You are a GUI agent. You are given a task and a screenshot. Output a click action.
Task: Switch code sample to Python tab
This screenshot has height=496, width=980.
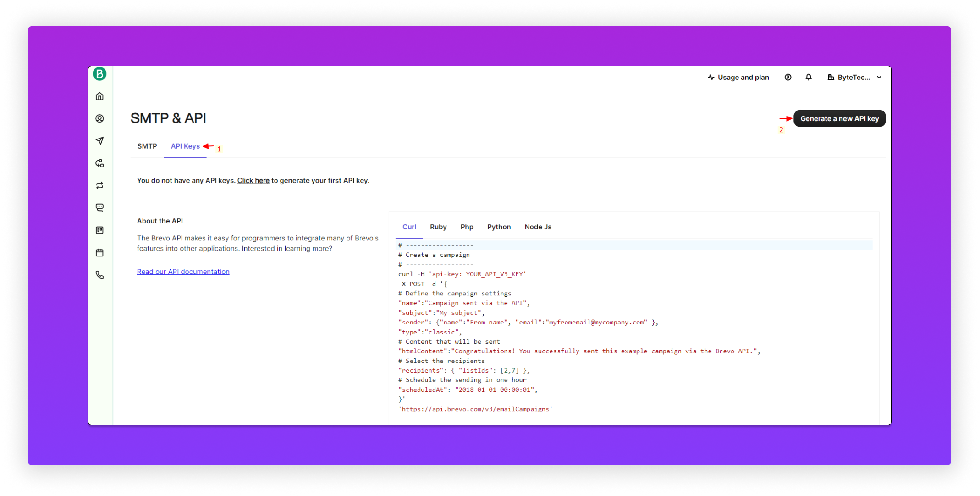click(x=499, y=227)
